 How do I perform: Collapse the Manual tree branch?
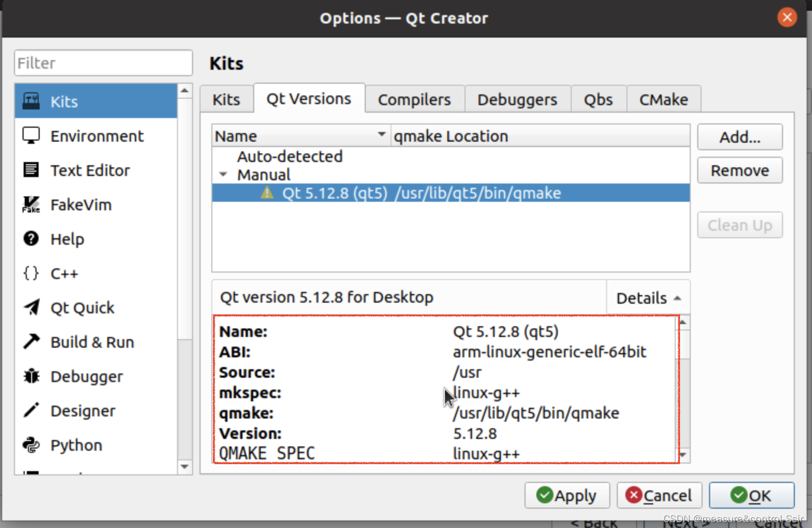pos(223,174)
